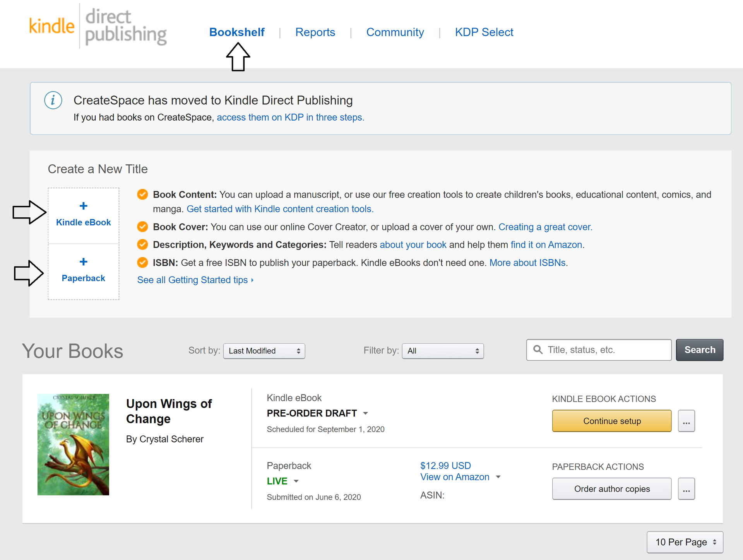Click Scheduled for September 1, 2020 text
The image size is (743, 560).
(325, 429)
